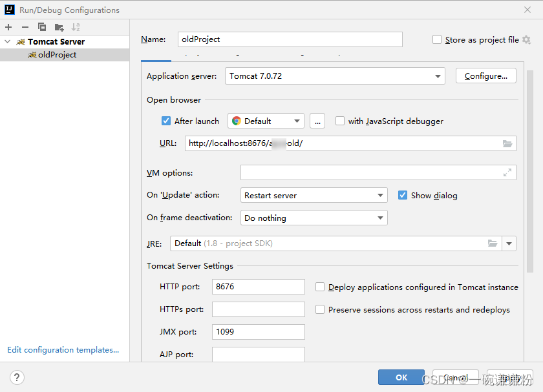Open the gear settings next to Store as project file
Image resolution: width=543 pixels, height=392 pixels.
click(526, 40)
